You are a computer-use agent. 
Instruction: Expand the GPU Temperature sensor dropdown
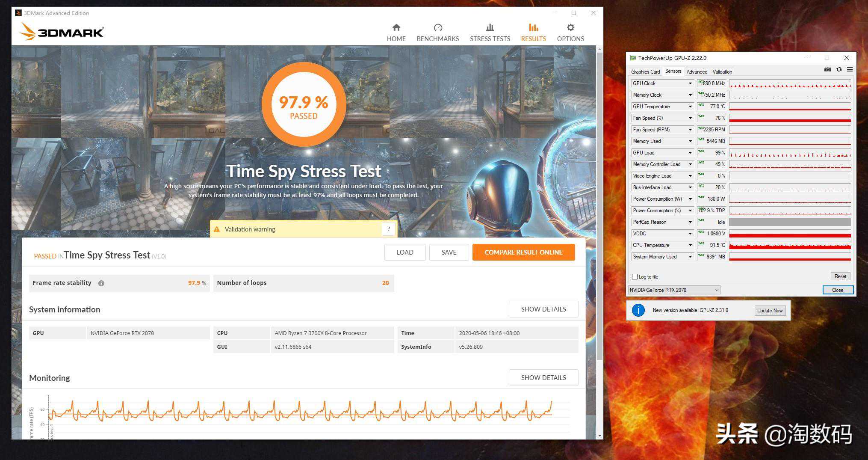click(x=690, y=107)
